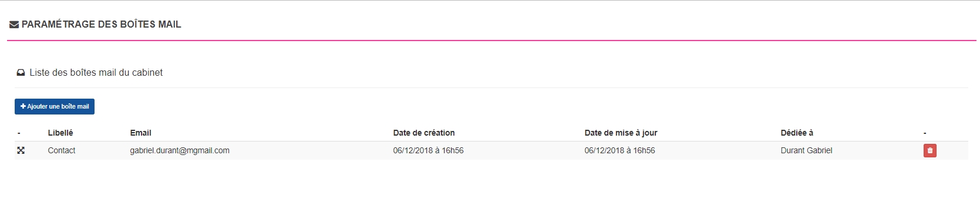The width and height of the screenshot is (980, 219).
Task: Click the Dédiée à column header
Action: tap(797, 133)
